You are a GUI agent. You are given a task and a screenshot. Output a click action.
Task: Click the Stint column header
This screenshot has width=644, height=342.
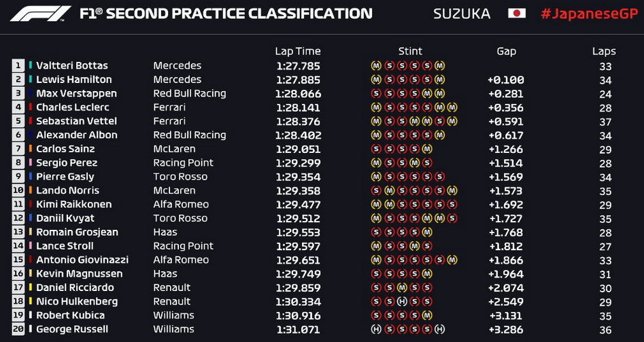pos(410,51)
